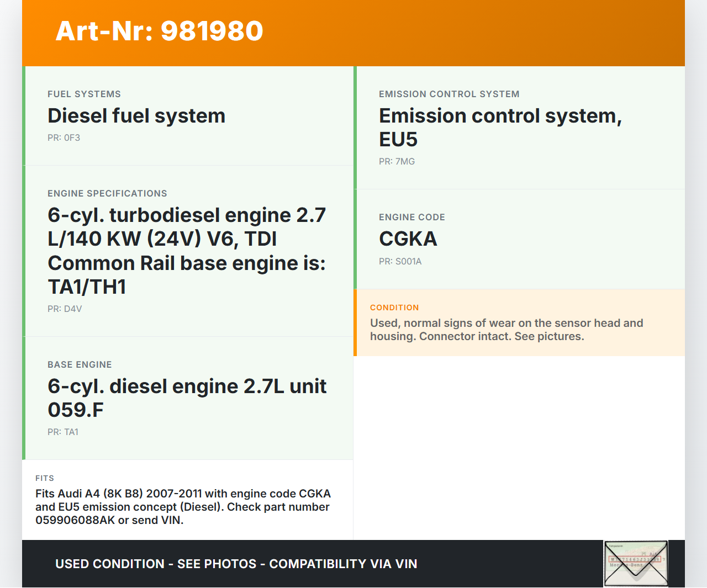Select the Emission control system, EU5 heading

click(500, 128)
